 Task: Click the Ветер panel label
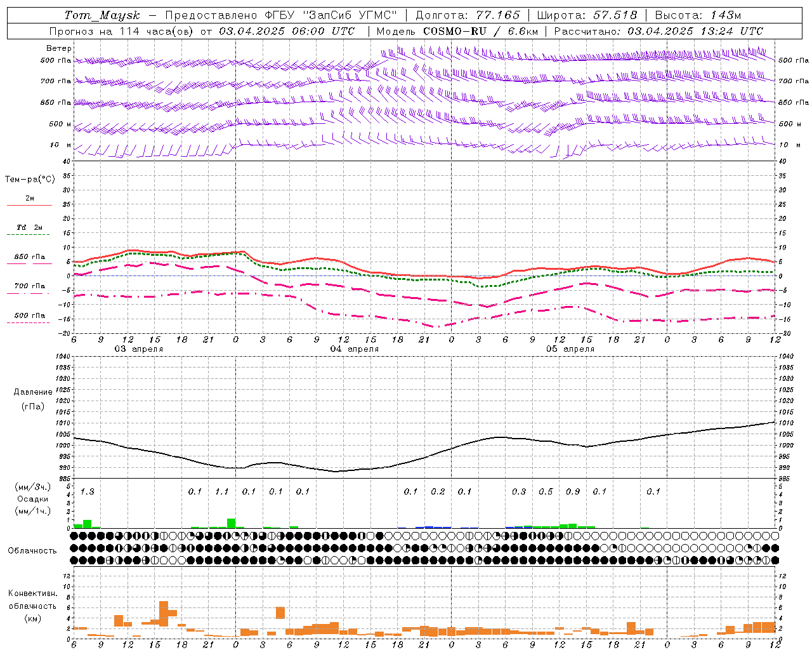(59, 48)
